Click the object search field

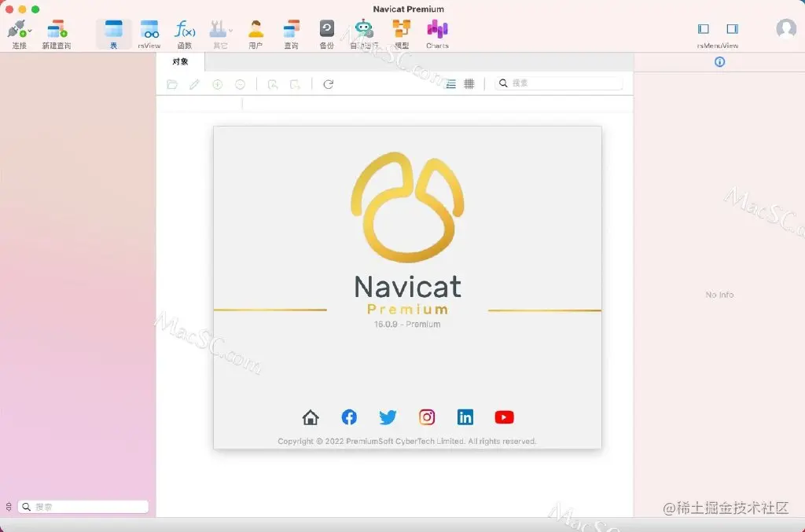[559, 83]
